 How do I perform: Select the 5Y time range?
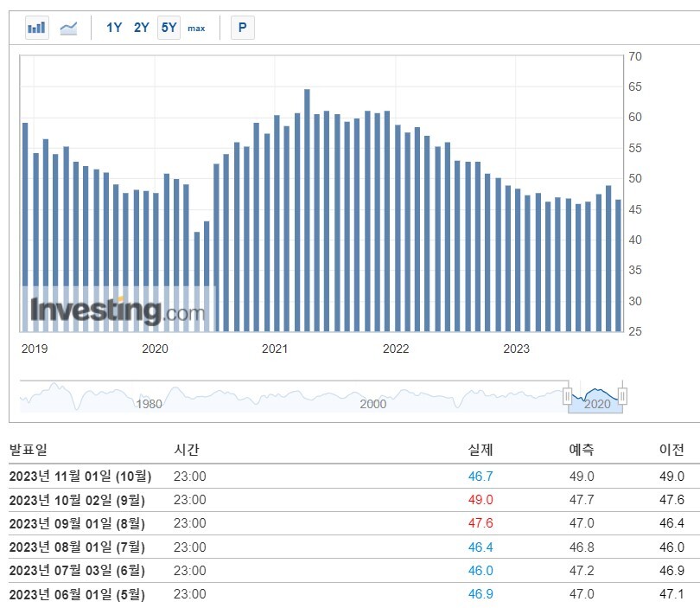click(169, 28)
